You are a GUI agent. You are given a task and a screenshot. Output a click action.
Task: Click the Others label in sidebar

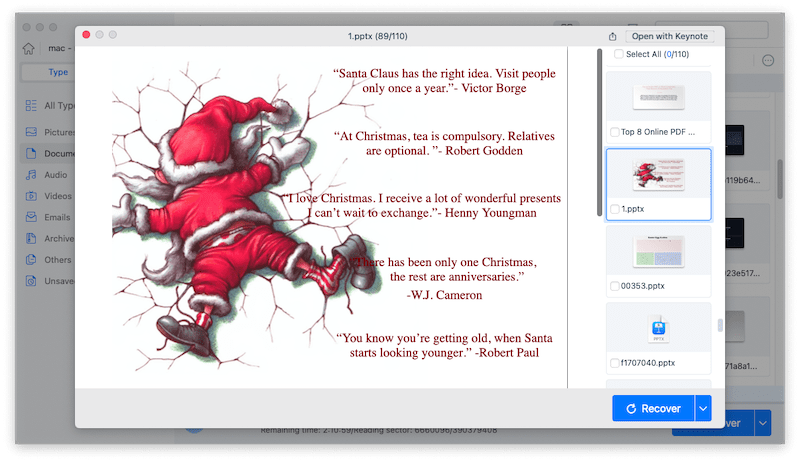coord(58,260)
